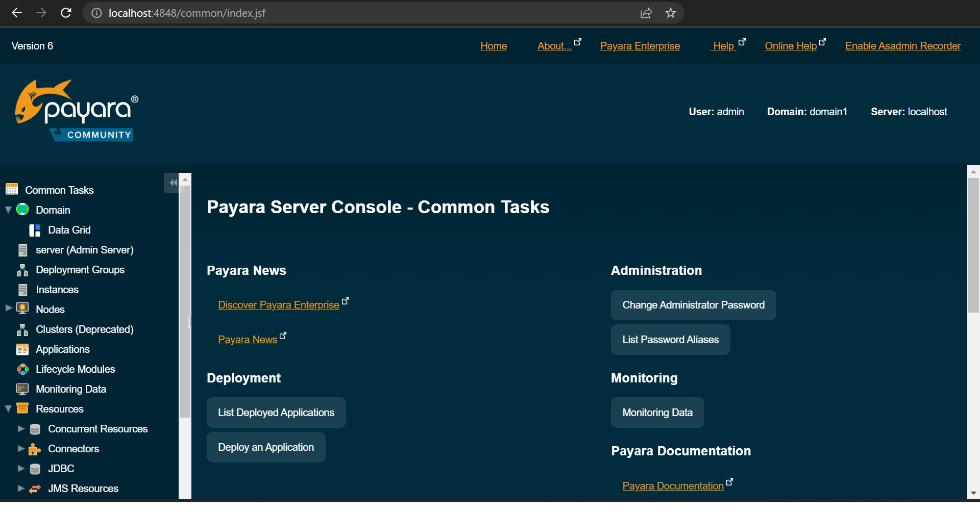Viewport: 980px width, 514px height.
Task: Click the JMS Resources arrows icon
Action: coord(35,489)
